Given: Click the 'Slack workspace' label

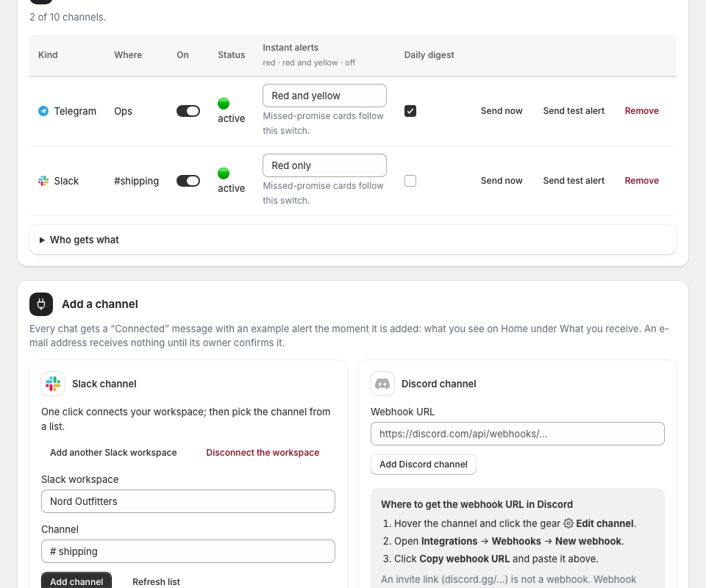Looking at the screenshot, I should click(79, 479).
